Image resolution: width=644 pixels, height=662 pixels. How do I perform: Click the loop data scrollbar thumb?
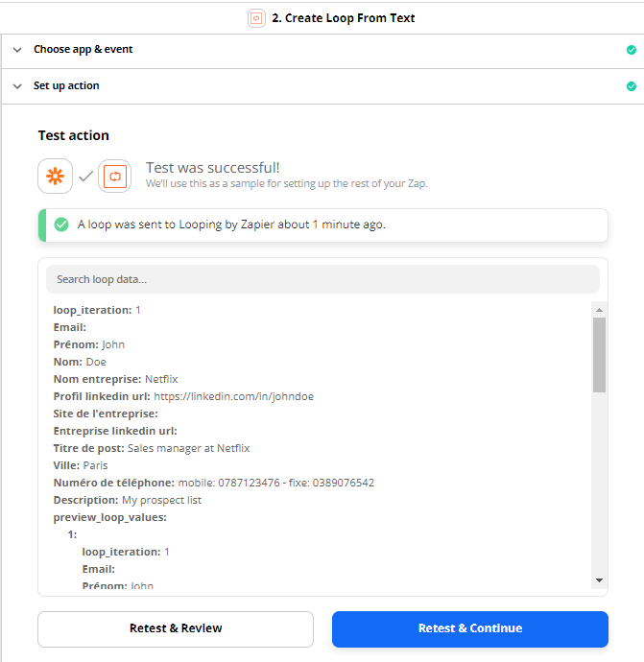(x=599, y=355)
